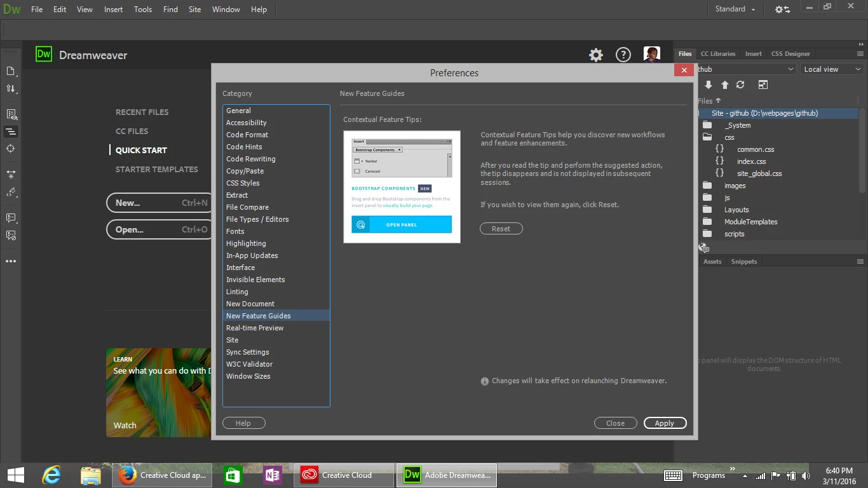Click the Sync Settings gear icon in title bar

click(x=782, y=10)
